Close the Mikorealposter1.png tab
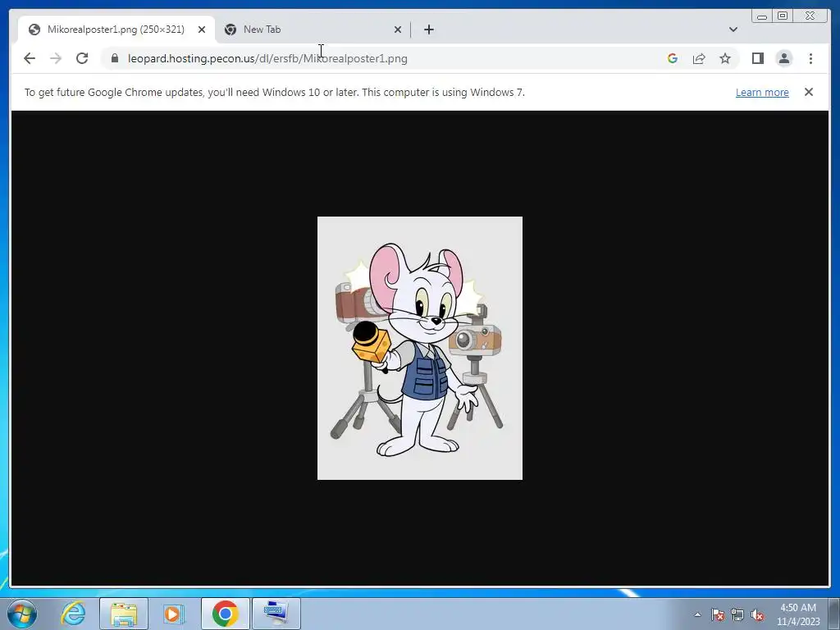 point(202,30)
